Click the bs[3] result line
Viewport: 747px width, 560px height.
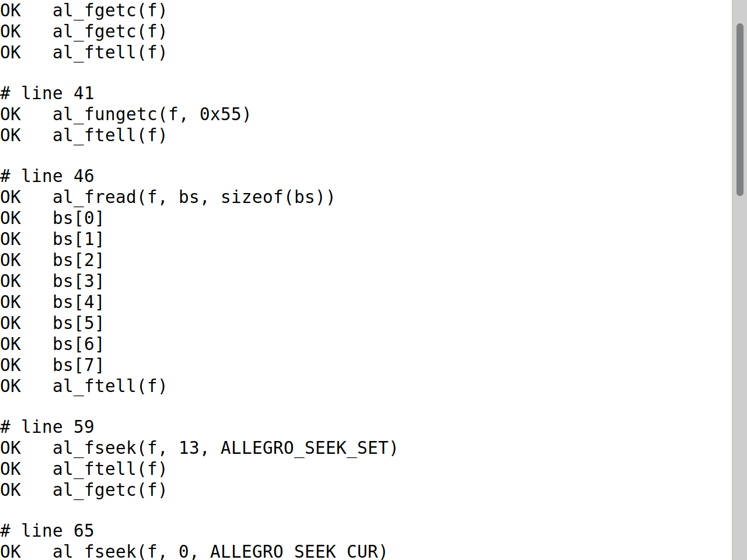click(52, 281)
